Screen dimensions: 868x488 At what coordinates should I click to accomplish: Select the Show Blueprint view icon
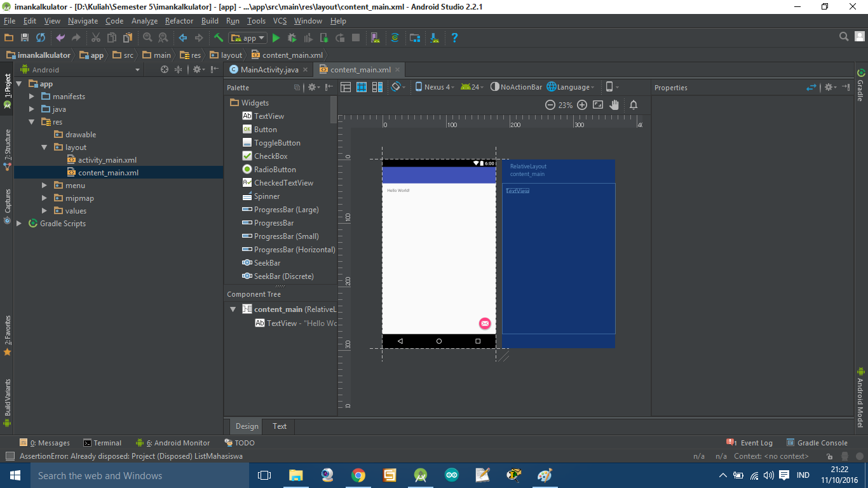pos(362,87)
